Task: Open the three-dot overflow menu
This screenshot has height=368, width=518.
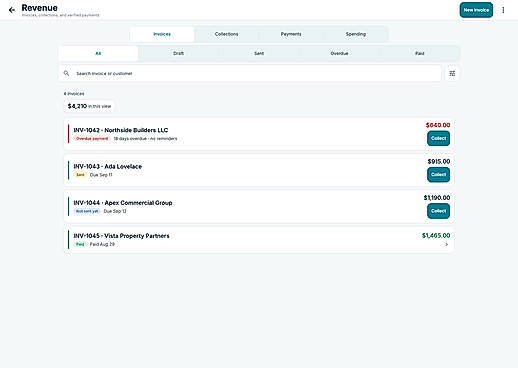Action: tap(503, 10)
